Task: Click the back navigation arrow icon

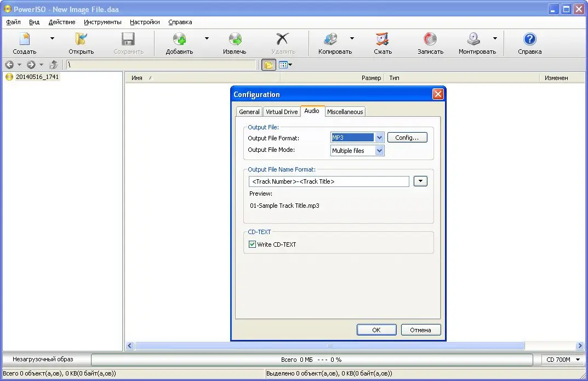Action: pos(9,65)
